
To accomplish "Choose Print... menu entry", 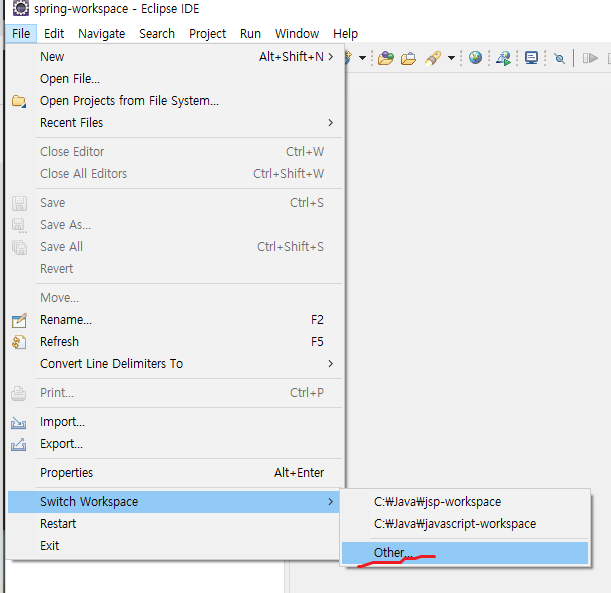I will (x=175, y=393).
